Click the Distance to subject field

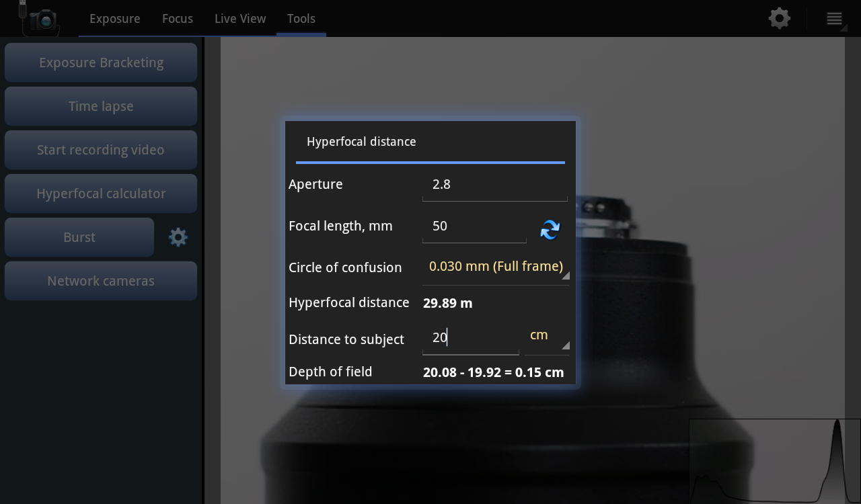pos(471,337)
